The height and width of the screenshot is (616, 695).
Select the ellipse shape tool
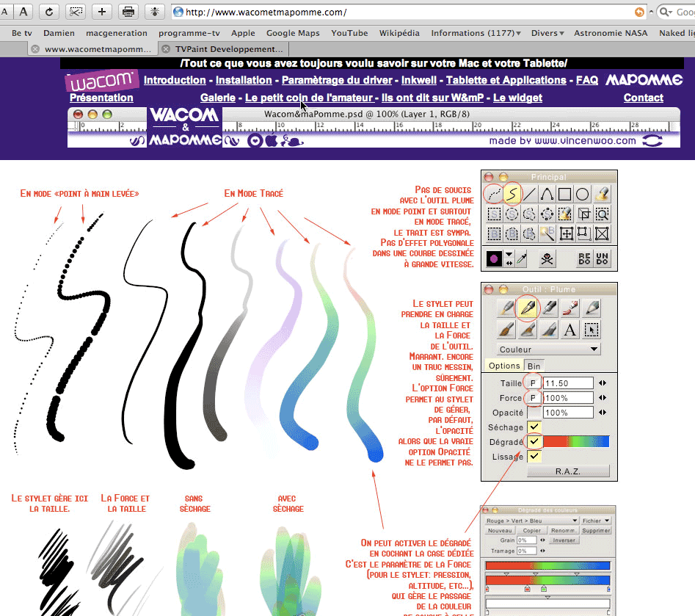tap(583, 195)
